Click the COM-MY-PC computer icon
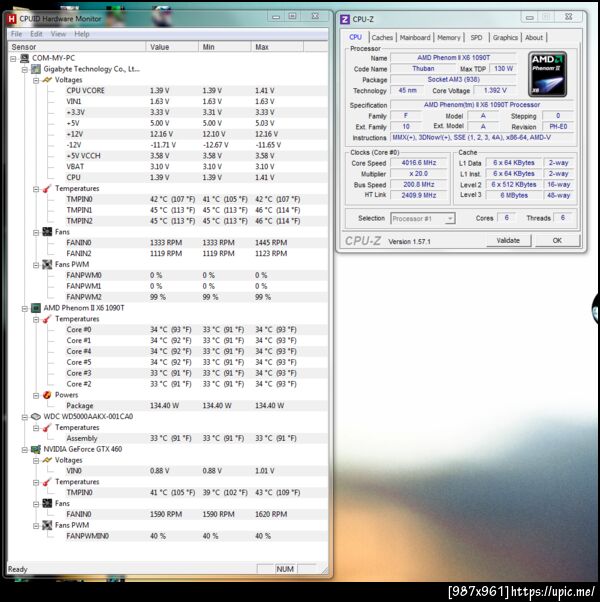The height and width of the screenshot is (602, 600). tap(25, 58)
